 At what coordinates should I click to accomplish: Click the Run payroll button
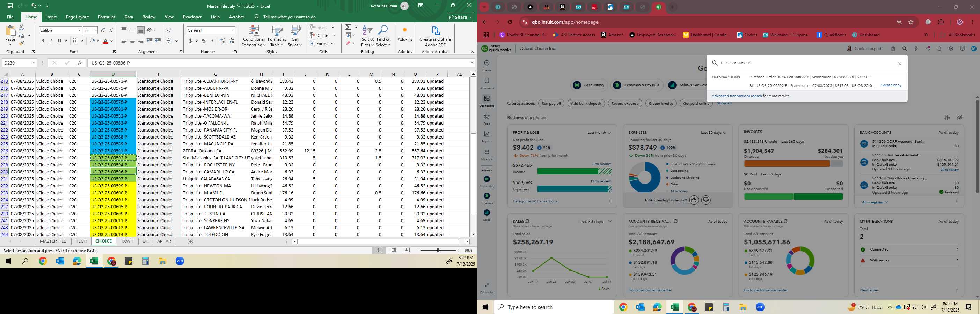pyautogui.click(x=551, y=103)
